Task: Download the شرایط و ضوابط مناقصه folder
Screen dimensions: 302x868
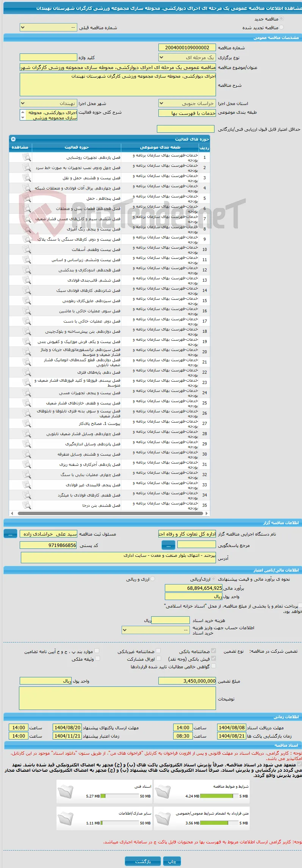Action: pos(163,791)
